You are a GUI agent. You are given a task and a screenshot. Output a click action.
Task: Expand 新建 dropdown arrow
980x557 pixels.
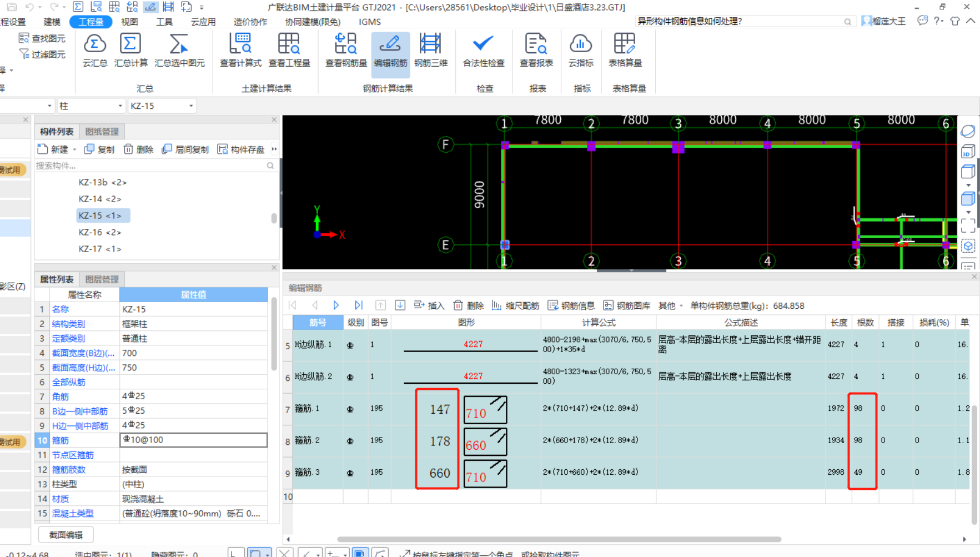tap(74, 150)
